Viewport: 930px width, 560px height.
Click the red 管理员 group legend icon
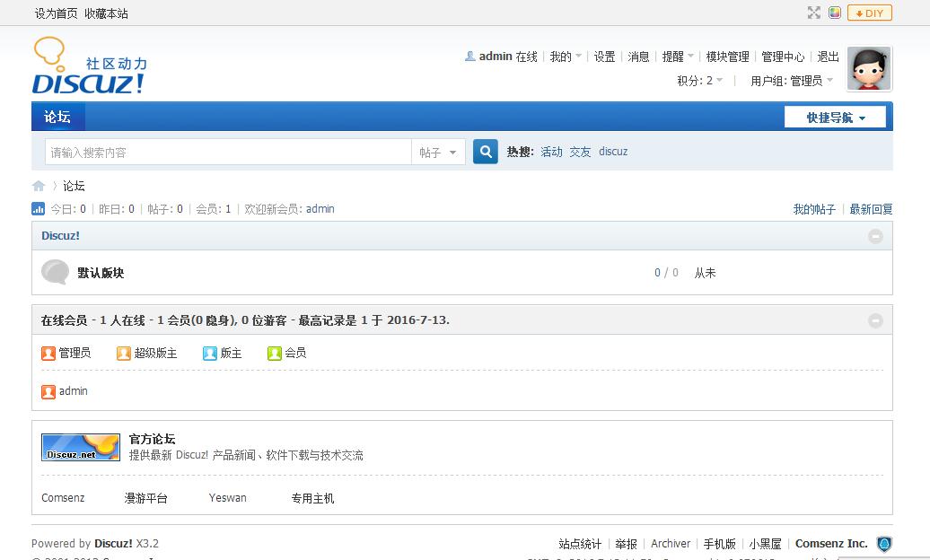pyautogui.click(x=49, y=353)
